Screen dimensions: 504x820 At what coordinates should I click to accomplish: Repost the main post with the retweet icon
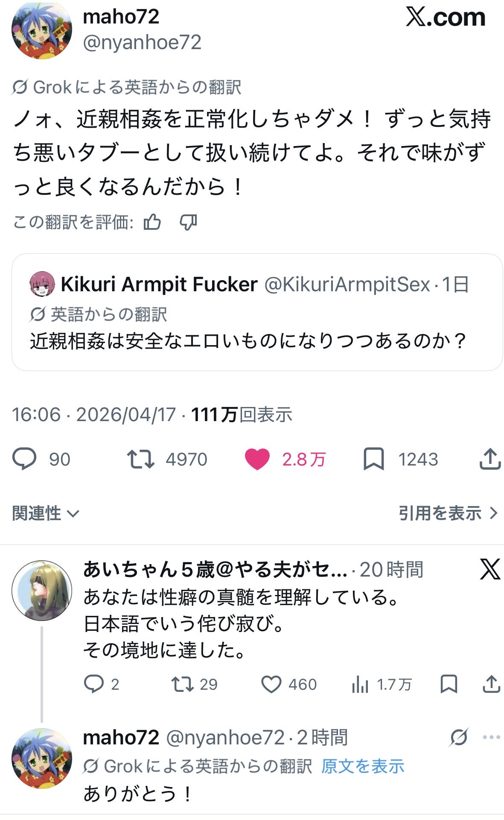[140, 459]
